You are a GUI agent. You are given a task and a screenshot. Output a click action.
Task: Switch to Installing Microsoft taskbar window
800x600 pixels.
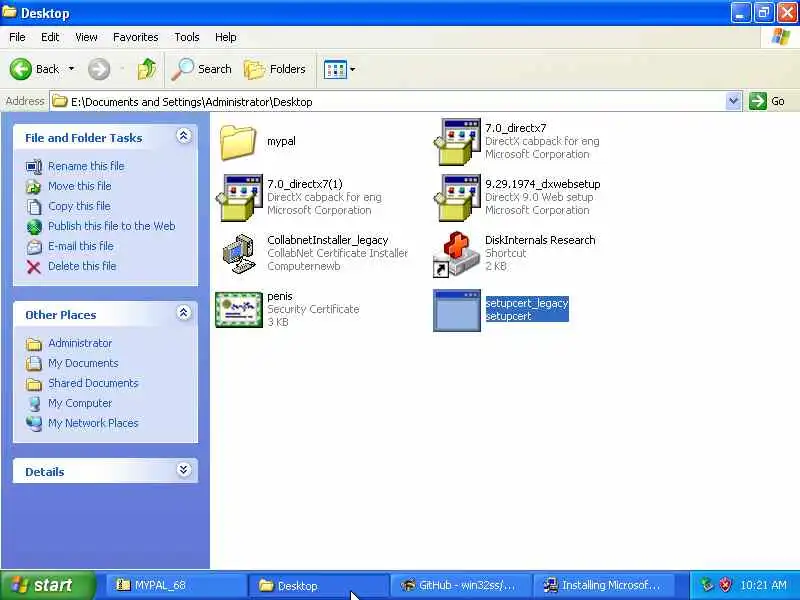pos(604,585)
